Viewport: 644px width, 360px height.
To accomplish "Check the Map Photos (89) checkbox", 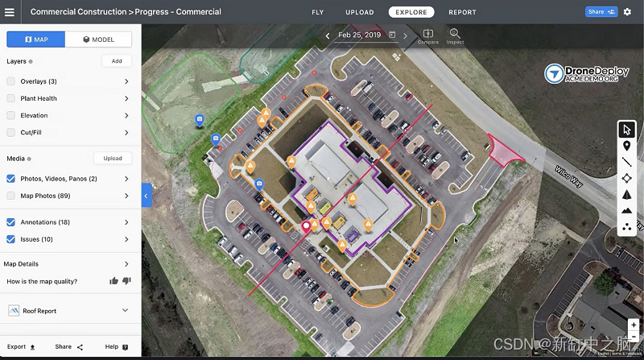I will click(x=11, y=196).
